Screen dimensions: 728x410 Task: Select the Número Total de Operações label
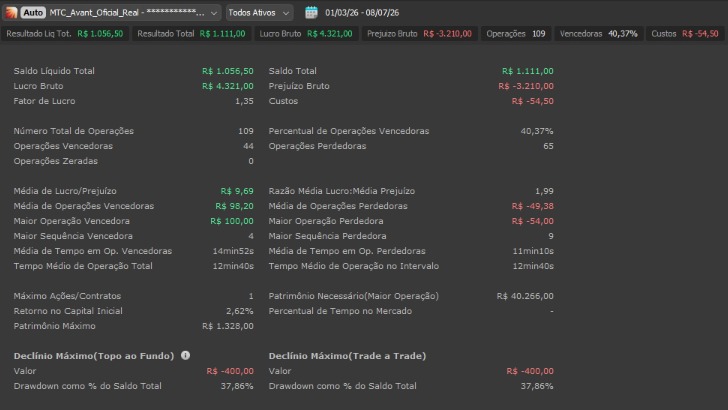click(73, 131)
